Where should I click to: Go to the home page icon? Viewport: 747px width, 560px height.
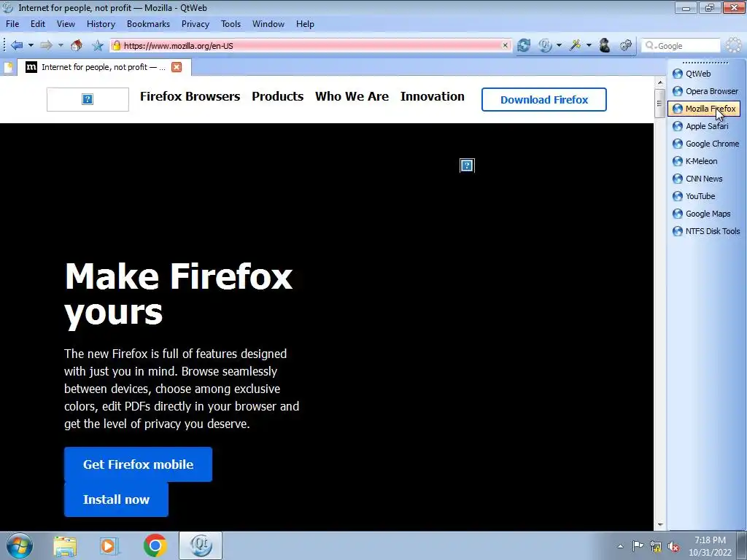pos(76,45)
